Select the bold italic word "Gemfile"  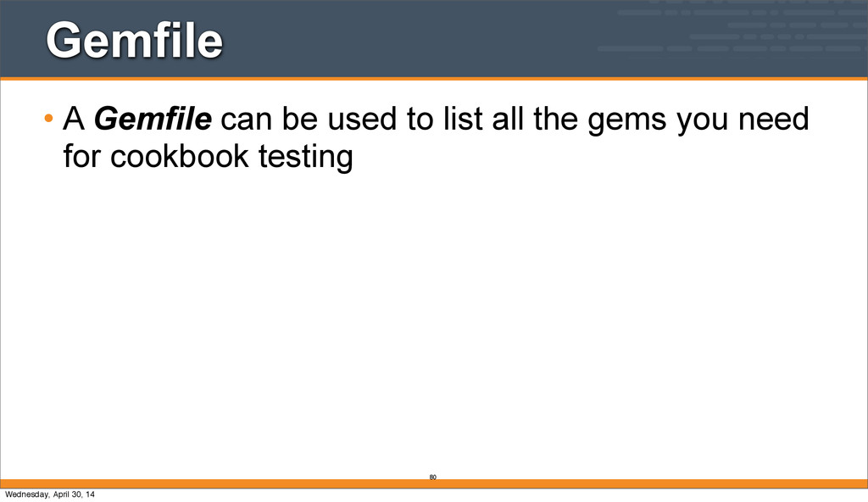pos(153,121)
